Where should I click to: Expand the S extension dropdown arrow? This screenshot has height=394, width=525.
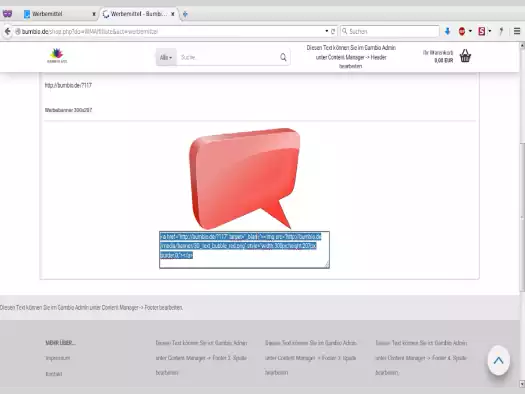490,31
